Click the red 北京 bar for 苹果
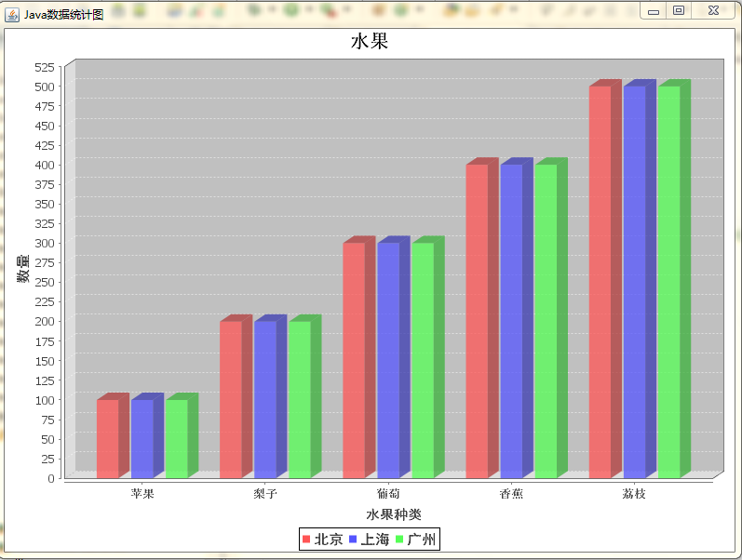The height and width of the screenshot is (560, 742). tap(108, 439)
